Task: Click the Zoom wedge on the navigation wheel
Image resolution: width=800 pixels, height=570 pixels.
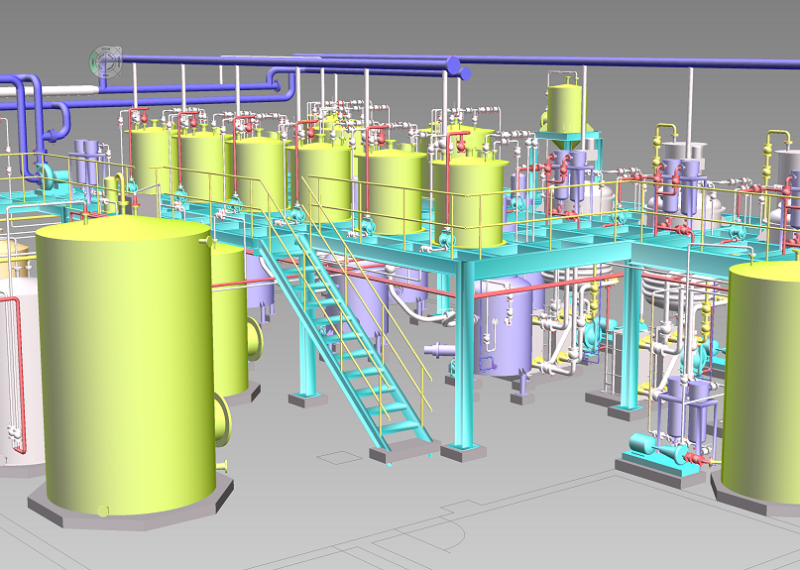Action: pos(106,49)
